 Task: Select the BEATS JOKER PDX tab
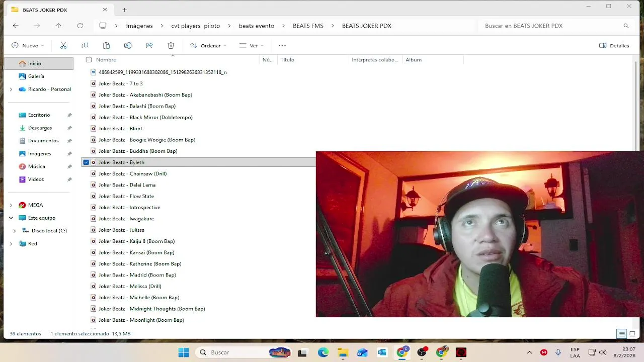(59, 10)
